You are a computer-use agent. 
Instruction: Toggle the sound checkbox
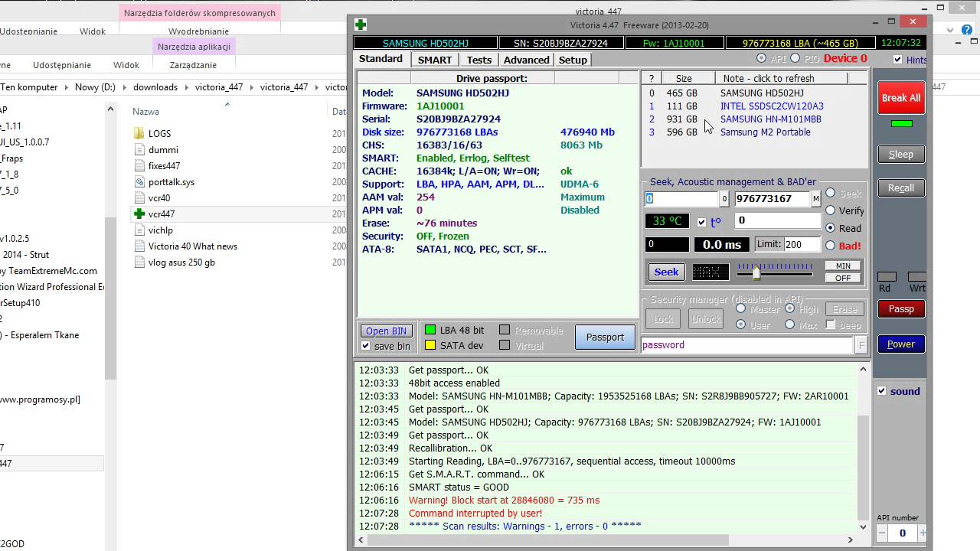881,391
